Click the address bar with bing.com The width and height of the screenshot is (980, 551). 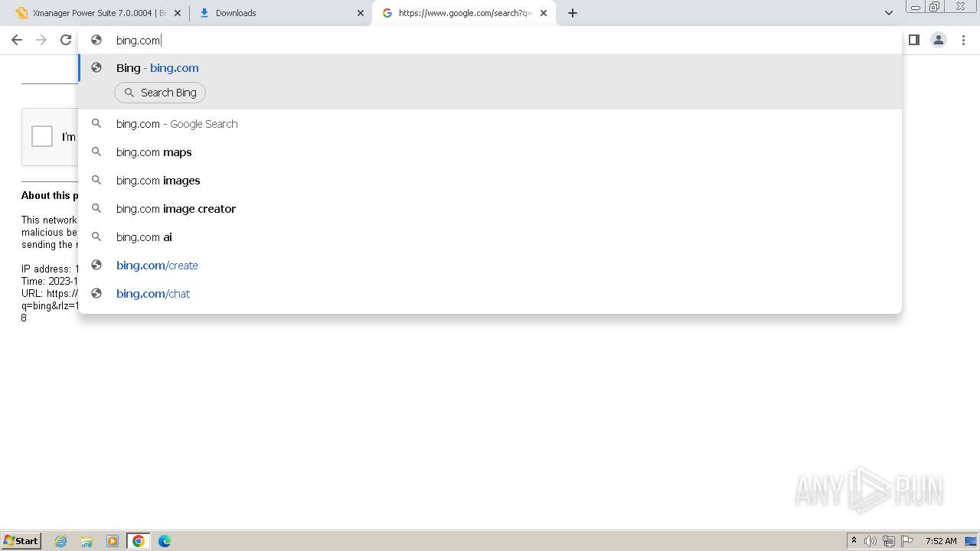pos(490,40)
